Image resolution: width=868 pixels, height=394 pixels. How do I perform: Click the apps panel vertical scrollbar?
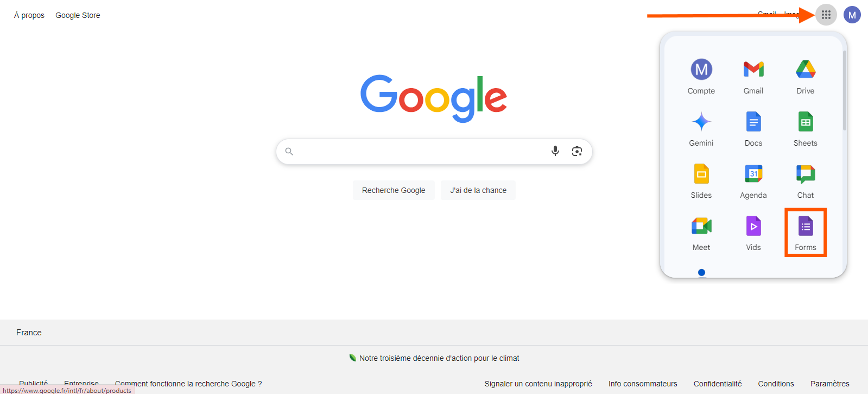845,91
